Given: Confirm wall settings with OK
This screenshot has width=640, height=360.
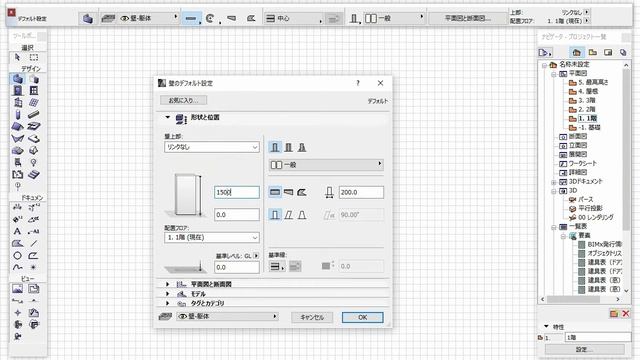Looking at the screenshot, I should pyautogui.click(x=362, y=317).
